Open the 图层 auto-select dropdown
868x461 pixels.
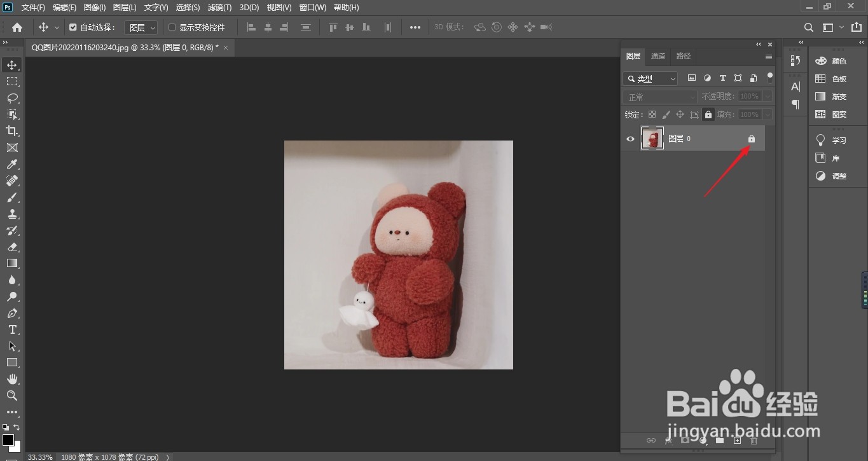coord(141,27)
